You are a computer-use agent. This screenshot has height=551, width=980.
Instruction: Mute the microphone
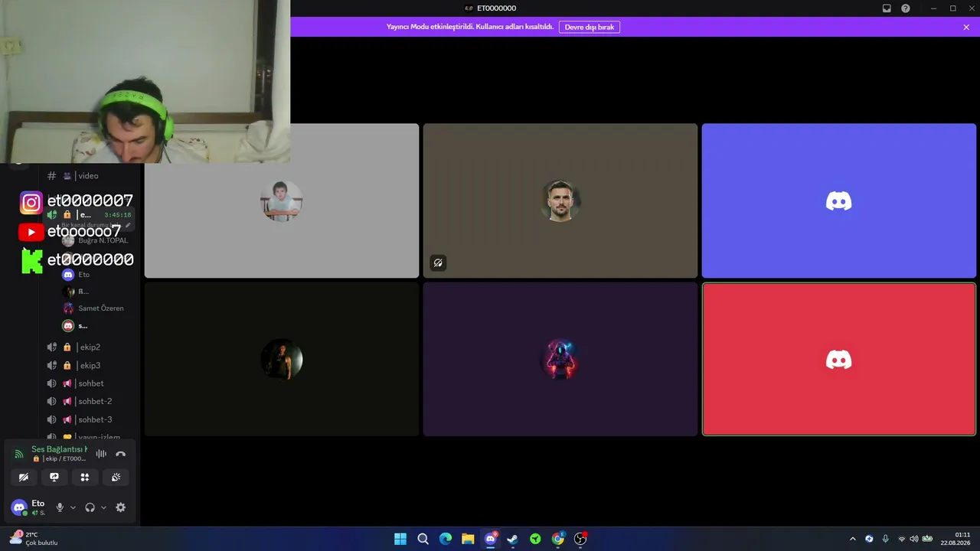click(x=60, y=507)
